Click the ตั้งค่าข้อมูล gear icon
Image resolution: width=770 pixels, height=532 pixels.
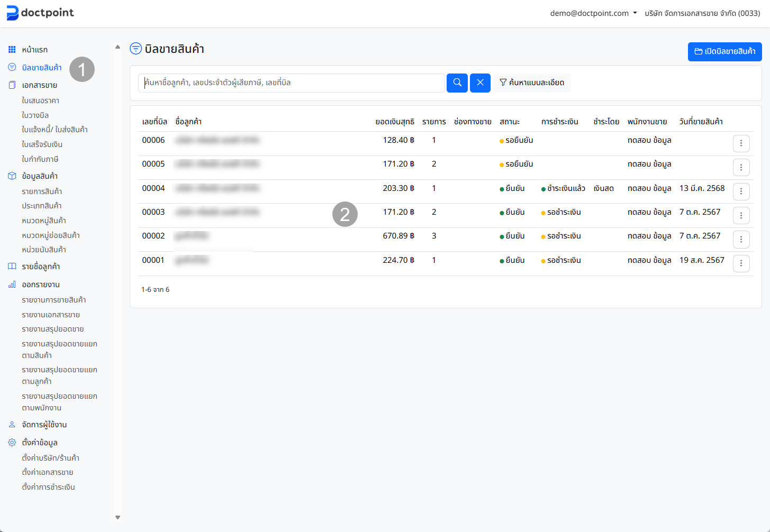[12, 443]
